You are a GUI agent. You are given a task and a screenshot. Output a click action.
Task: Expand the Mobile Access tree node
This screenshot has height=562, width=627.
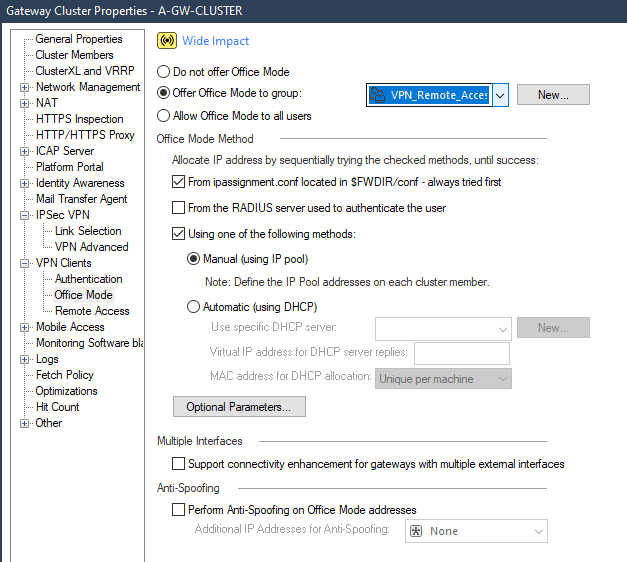click(25, 327)
